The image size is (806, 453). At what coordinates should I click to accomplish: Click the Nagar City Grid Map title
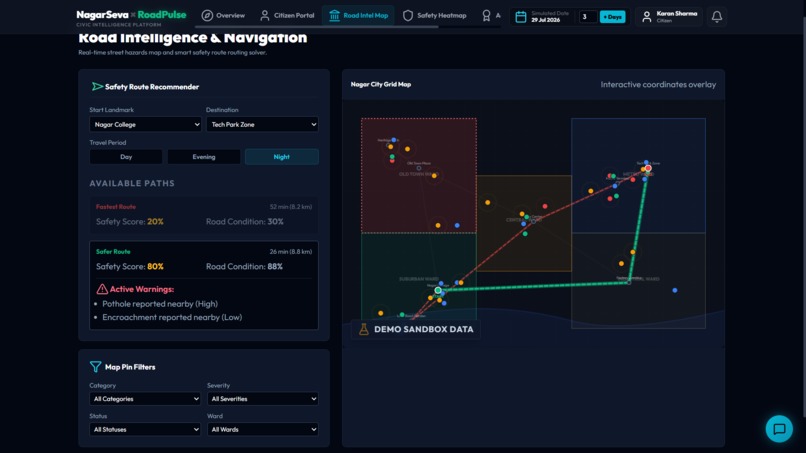coord(381,84)
